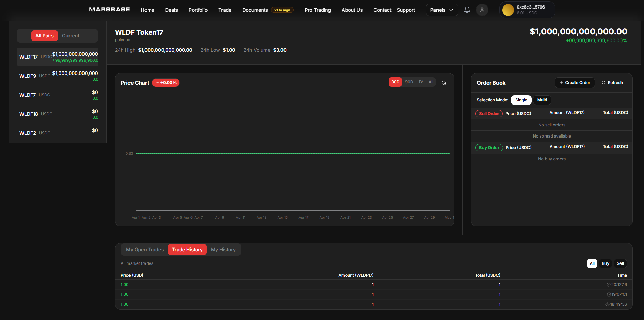
Task: Click the Buy Order label in Order Book
Action: [489, 147]
